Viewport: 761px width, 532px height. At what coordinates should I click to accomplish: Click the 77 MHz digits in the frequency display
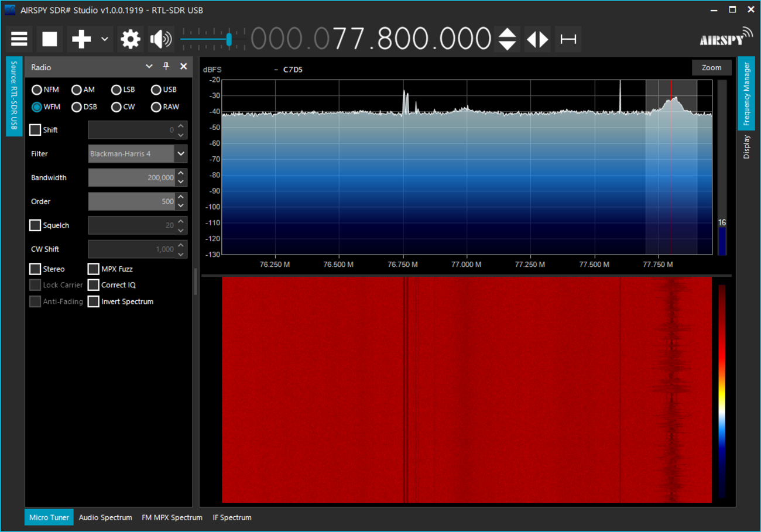click(x=350, y=39)
